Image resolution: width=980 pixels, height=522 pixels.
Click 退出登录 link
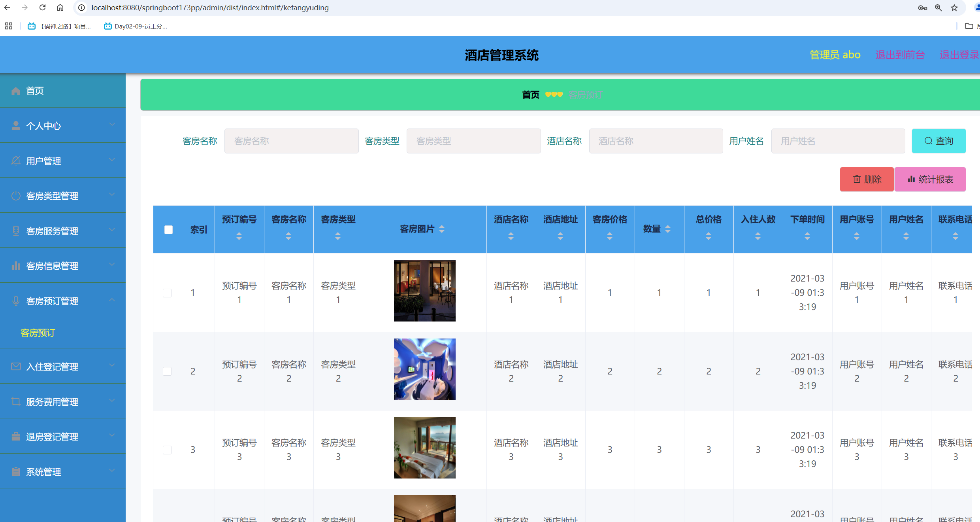tap(959, 55)
